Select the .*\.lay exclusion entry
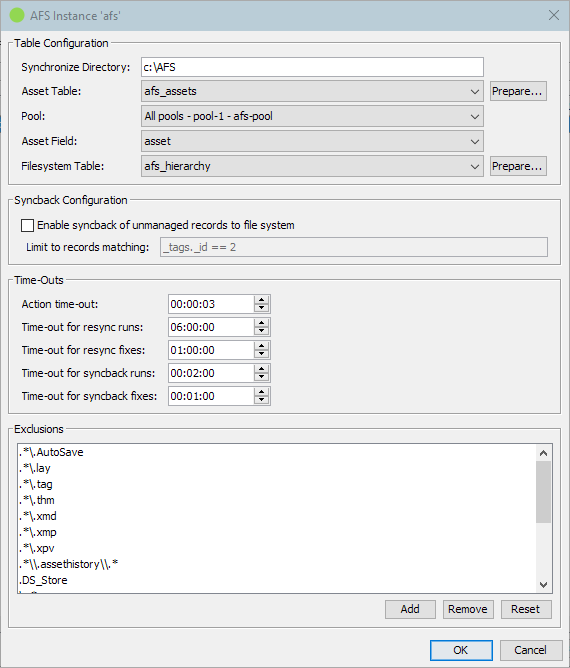The height and width of the screenshot is (668, 570). pyautogui.click(x=276, y=468)
